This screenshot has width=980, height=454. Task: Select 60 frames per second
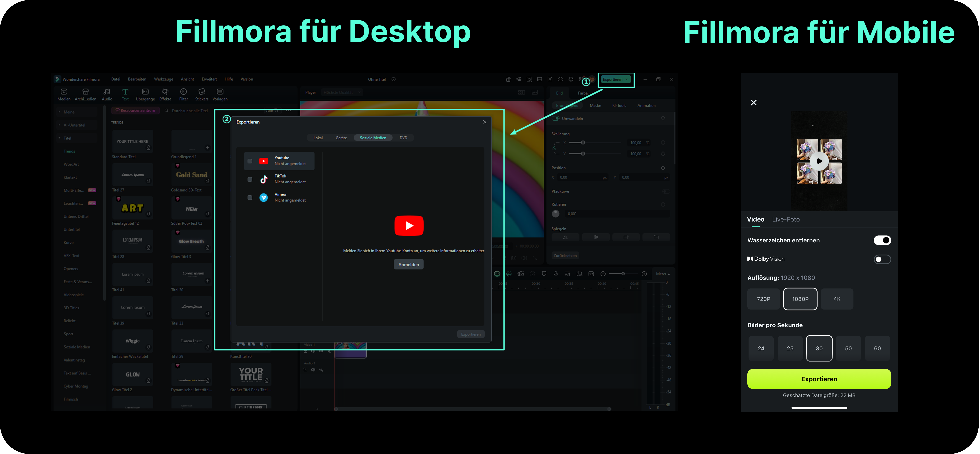coord(877,349)
